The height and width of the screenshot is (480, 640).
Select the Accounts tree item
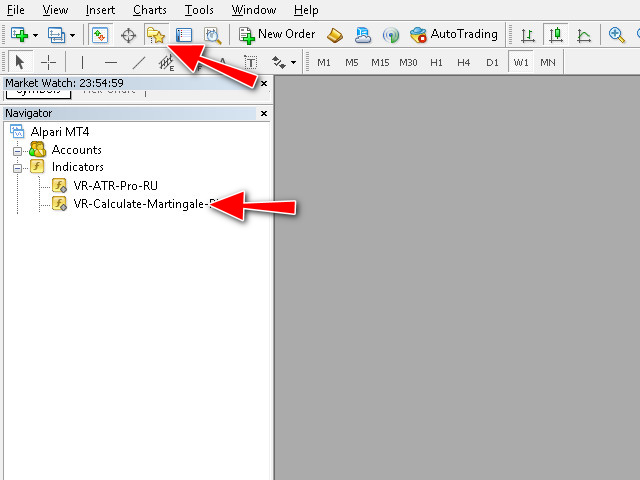[x=77, y=150]
